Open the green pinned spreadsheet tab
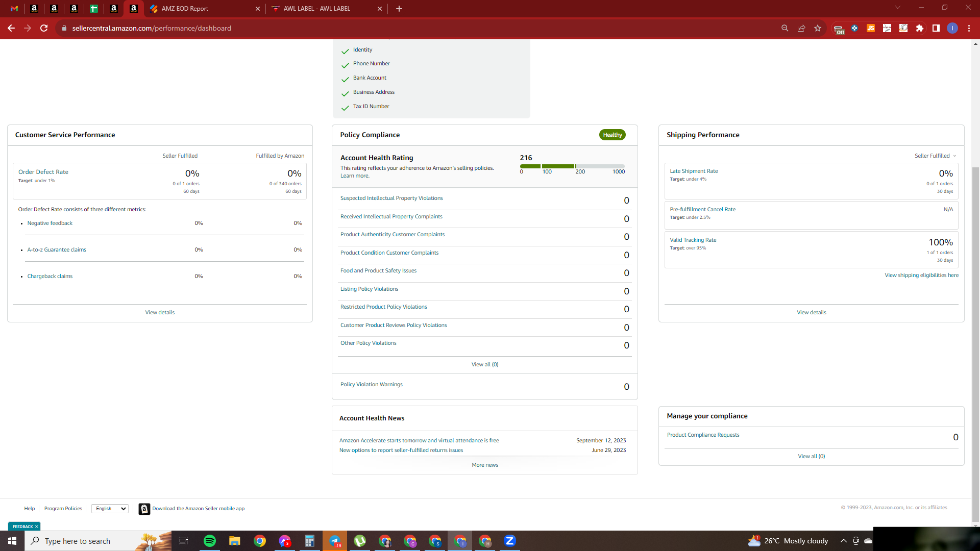This screenshot has width=980, height=551. [x=93, y=9]
